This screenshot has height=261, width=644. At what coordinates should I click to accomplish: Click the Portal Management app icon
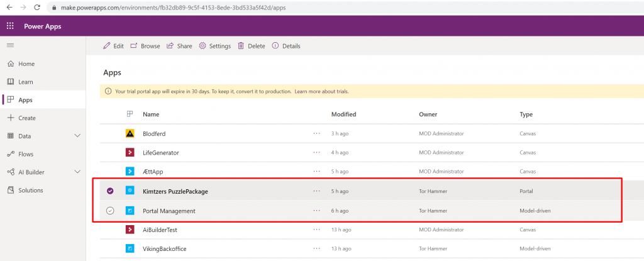point(130,211)
